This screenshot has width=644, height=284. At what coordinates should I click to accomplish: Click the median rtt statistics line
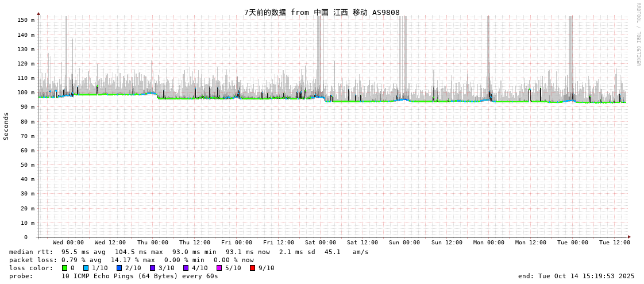tap(189, 252)
